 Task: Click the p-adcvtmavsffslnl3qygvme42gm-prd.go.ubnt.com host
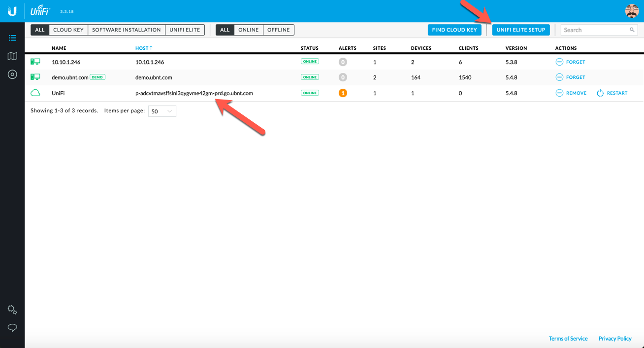pyautogui.click(x=194, y=93)
